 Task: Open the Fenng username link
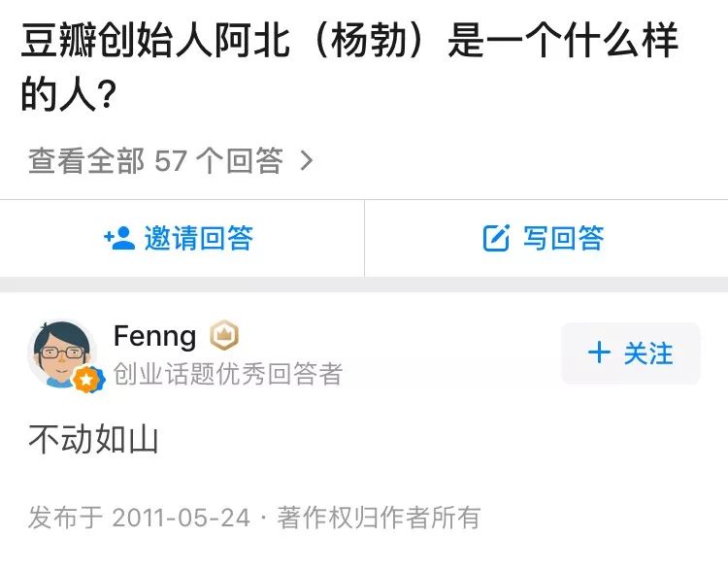154,336
